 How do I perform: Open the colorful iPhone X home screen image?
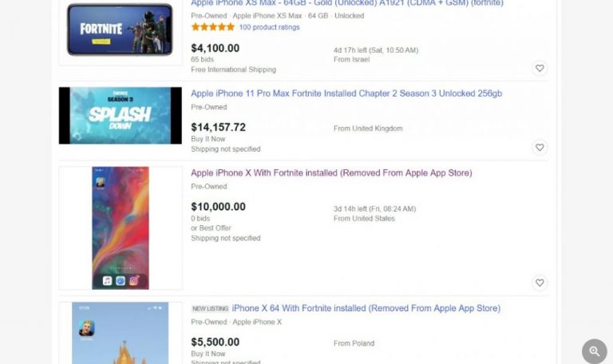120,227
